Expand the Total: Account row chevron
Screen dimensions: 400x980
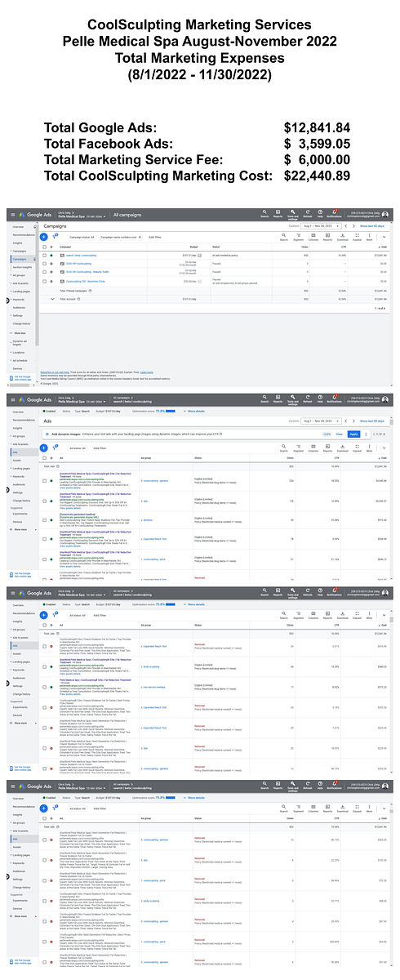click(x=52, y=299)
